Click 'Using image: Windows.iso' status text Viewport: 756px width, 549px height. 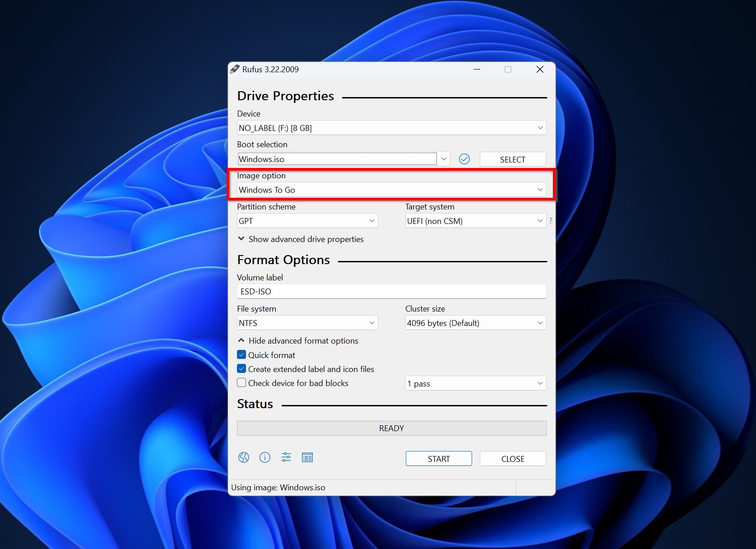[x=278, y=488]
